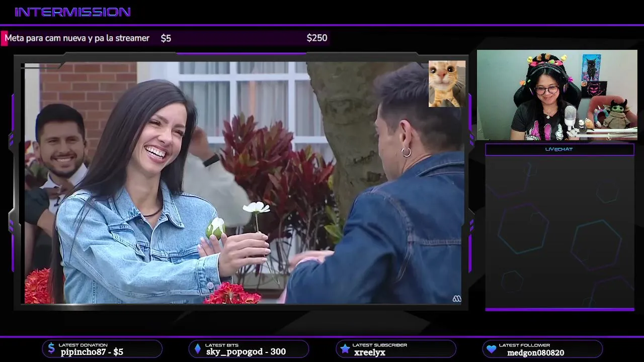Click the $5 current goal amount
This screenshot has height=362, width=644.
click(166, 38)
